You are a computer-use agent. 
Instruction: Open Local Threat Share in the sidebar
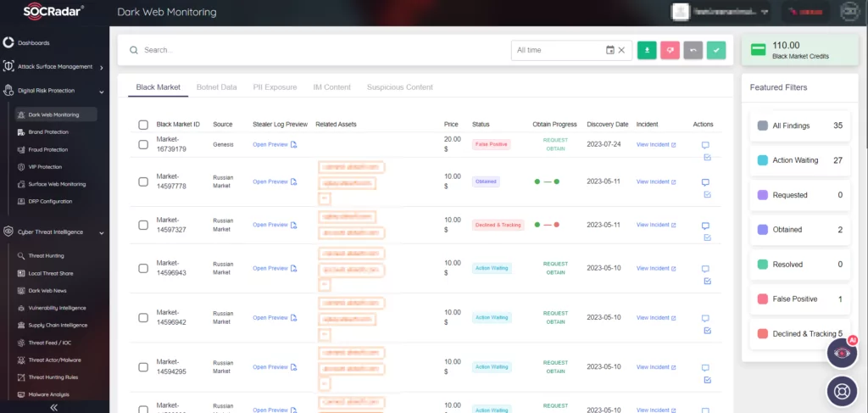50,273
